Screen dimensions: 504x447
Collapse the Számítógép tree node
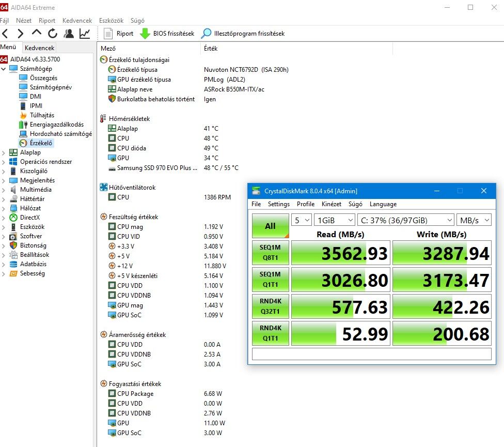pos(4,69)
